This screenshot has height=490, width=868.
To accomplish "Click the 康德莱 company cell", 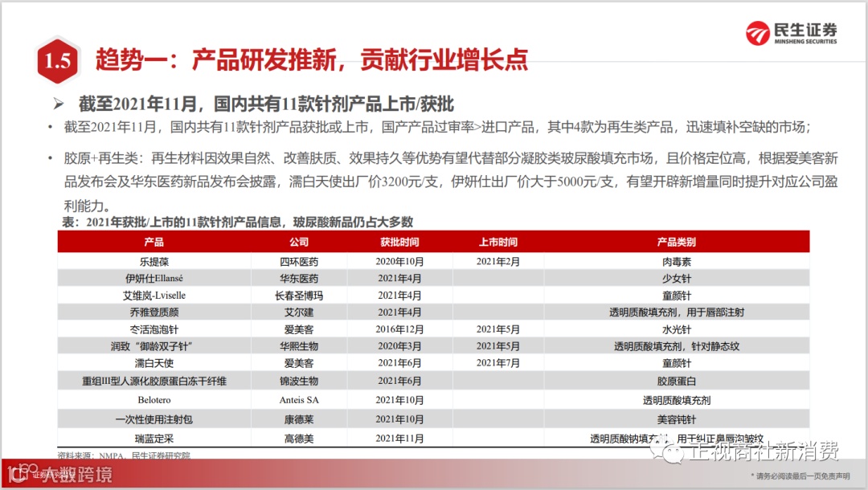I will click(299, 419).
